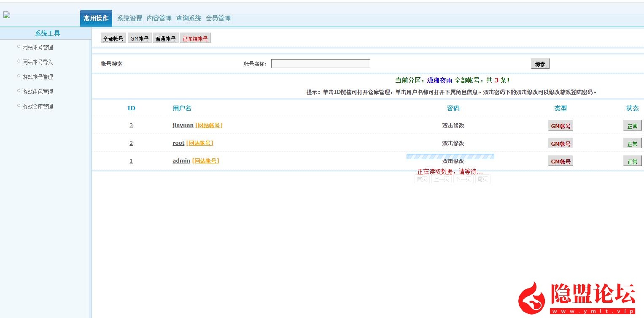Screen dimensions: 644x318
Task: Click the ID column header
Action: (131, 108)
